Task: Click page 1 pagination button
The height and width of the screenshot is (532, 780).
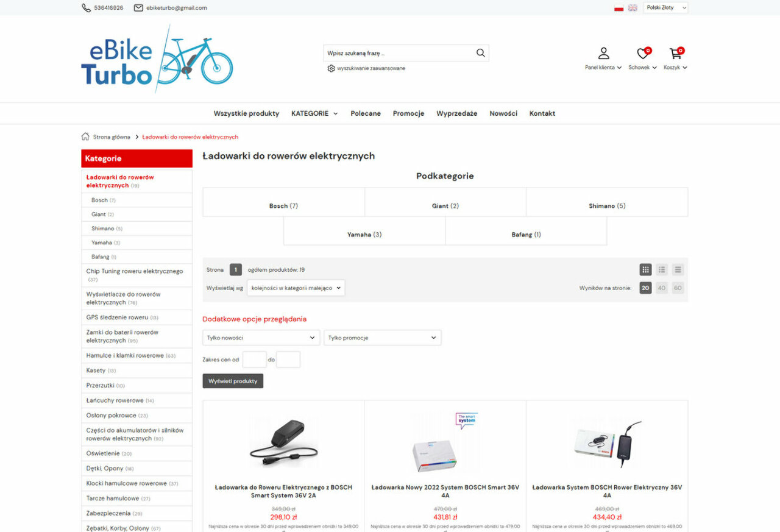Action: pyautogui.click(x=236, y=269)
